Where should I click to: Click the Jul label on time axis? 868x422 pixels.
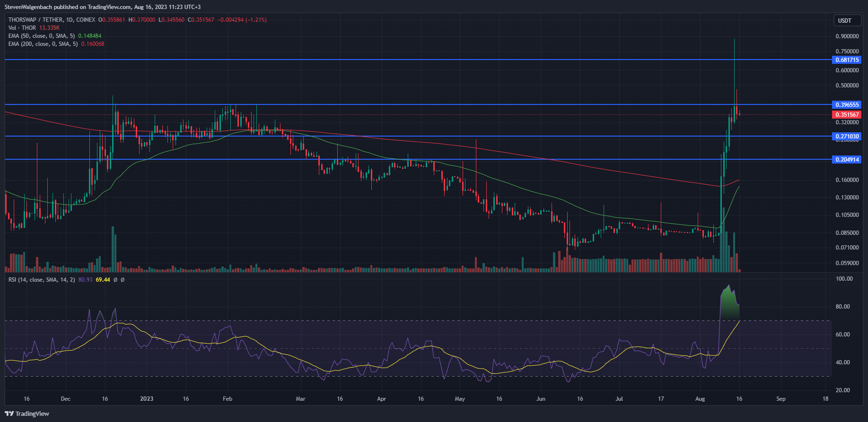click(619, 399)
